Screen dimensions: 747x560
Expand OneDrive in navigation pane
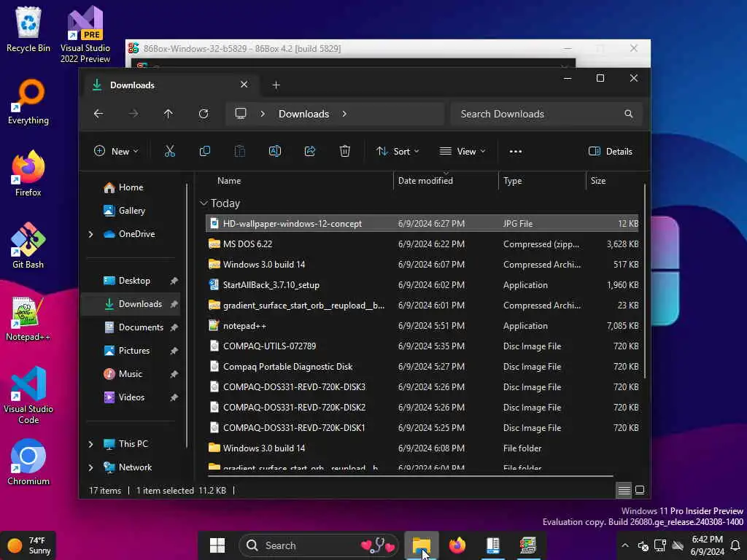(90, 234)
